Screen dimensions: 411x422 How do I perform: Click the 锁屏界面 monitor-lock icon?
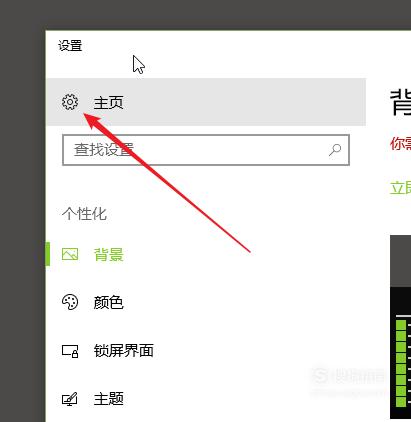[x=70, y=351]
